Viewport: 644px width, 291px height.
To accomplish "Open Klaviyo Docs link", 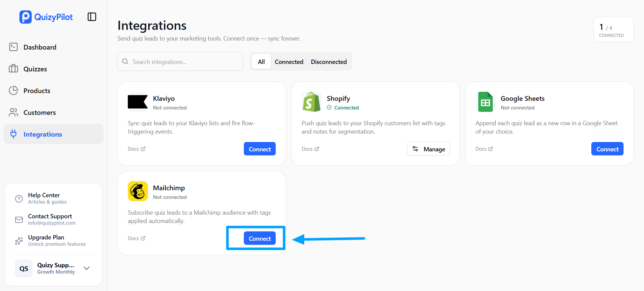I will coord(137,149).
